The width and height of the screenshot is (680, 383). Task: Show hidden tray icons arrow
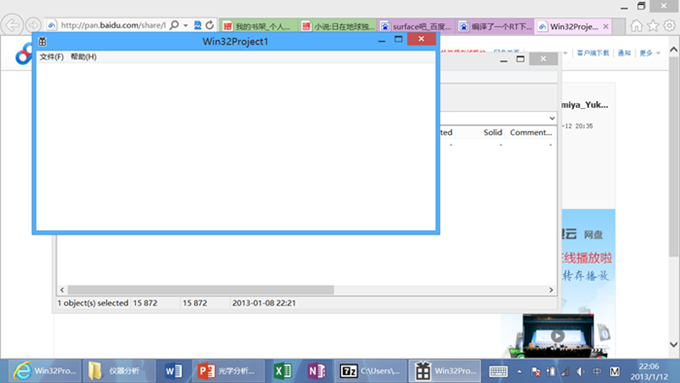pos(519,371)
